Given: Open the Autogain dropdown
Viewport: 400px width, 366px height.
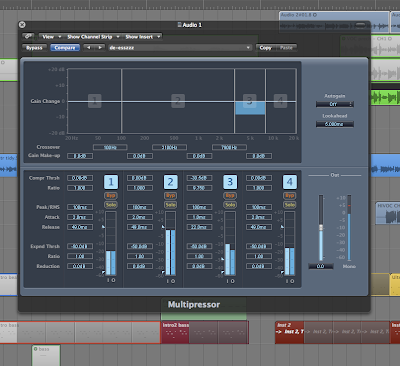Looking at the screenshot, I should 335,104.
